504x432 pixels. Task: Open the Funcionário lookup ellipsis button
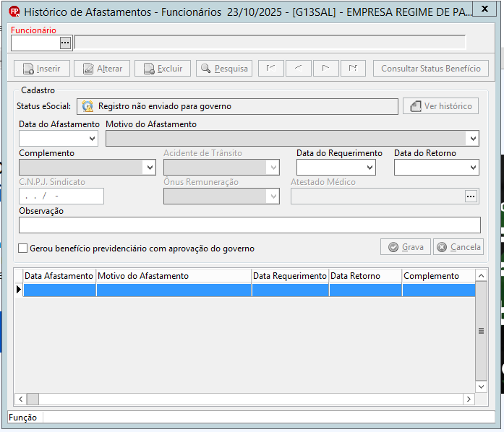click(65, 43)
